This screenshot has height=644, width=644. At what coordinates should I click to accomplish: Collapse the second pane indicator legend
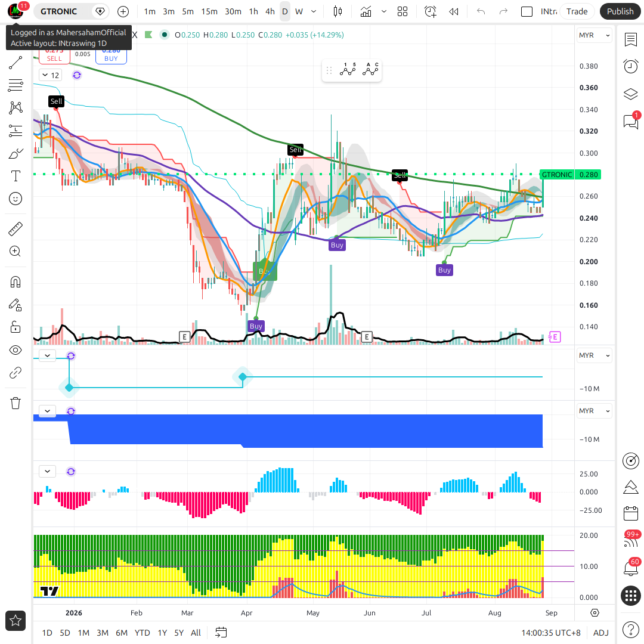tap(48, 355)
